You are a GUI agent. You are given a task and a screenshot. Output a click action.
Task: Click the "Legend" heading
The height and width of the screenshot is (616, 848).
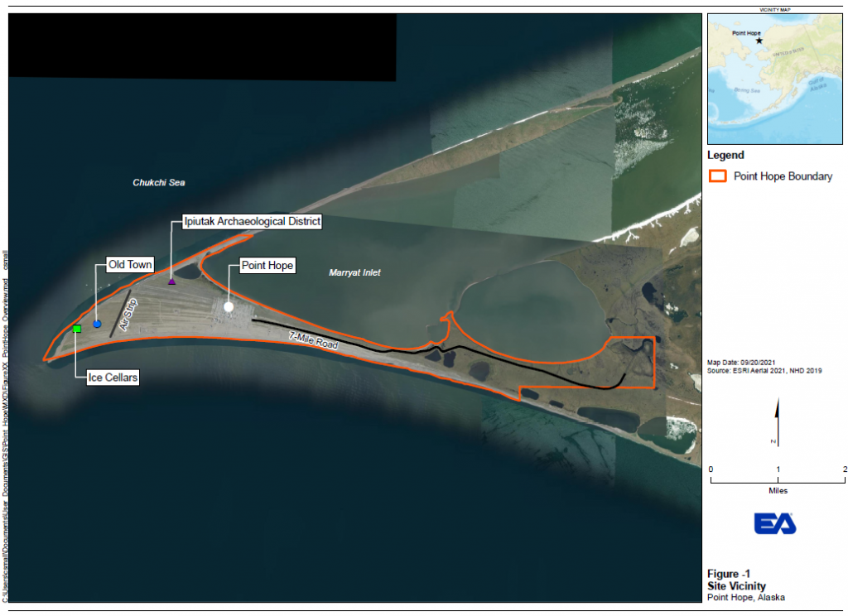pyautogui.click(x=725, y=155)
